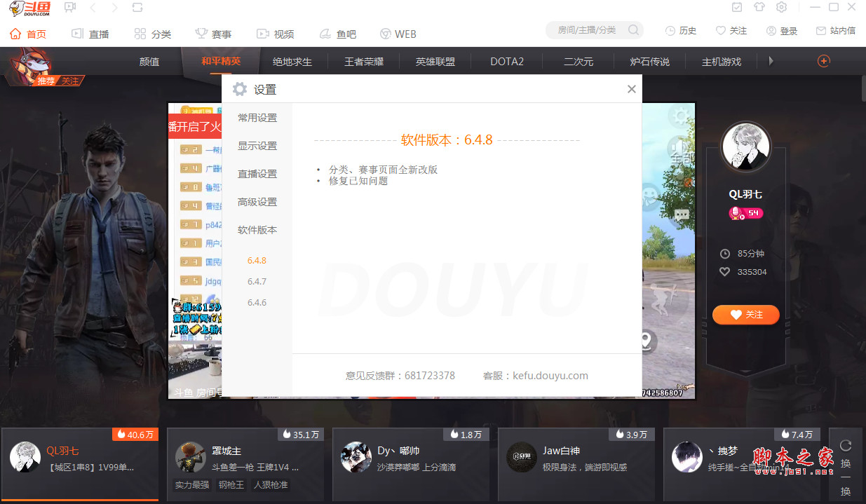Image resolution: width=866 pixels, height=504 pixels.
Task: Click the refresh loop icon in title bar
Action: coord(137,7)
